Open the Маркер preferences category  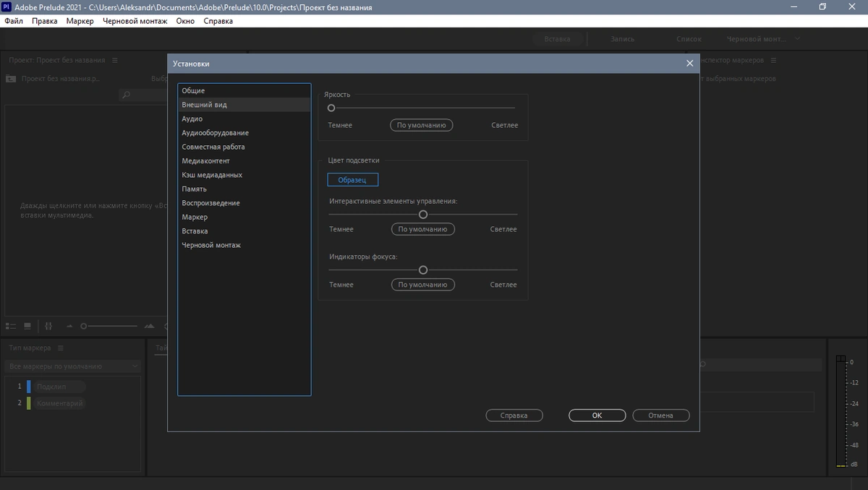(x=244, y=217)
